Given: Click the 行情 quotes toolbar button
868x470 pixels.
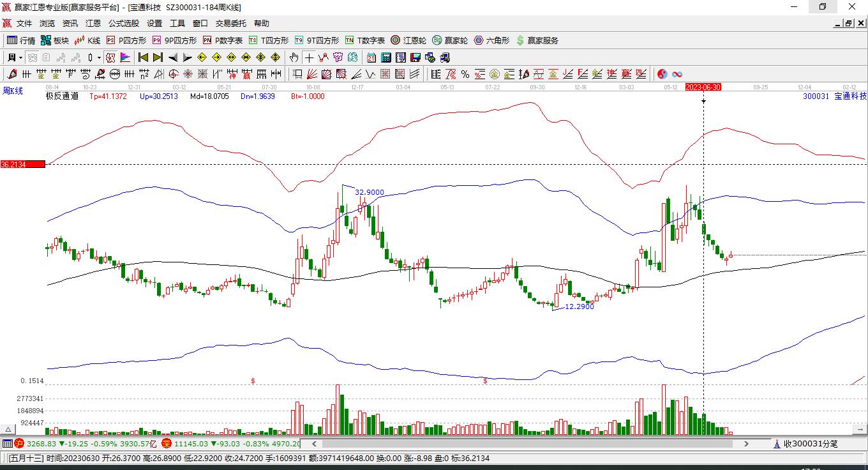Looking at the screenshot, I should coord(21,40).
